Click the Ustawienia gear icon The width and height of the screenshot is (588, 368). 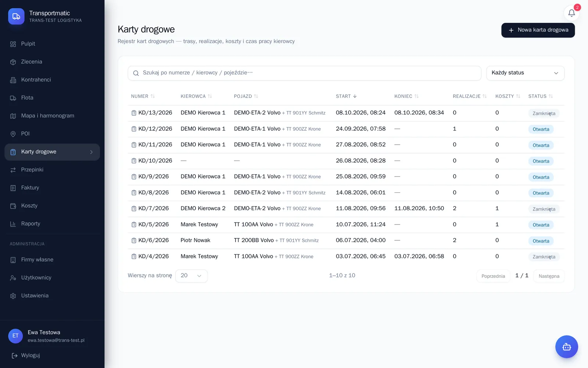(x=13, y=296)
